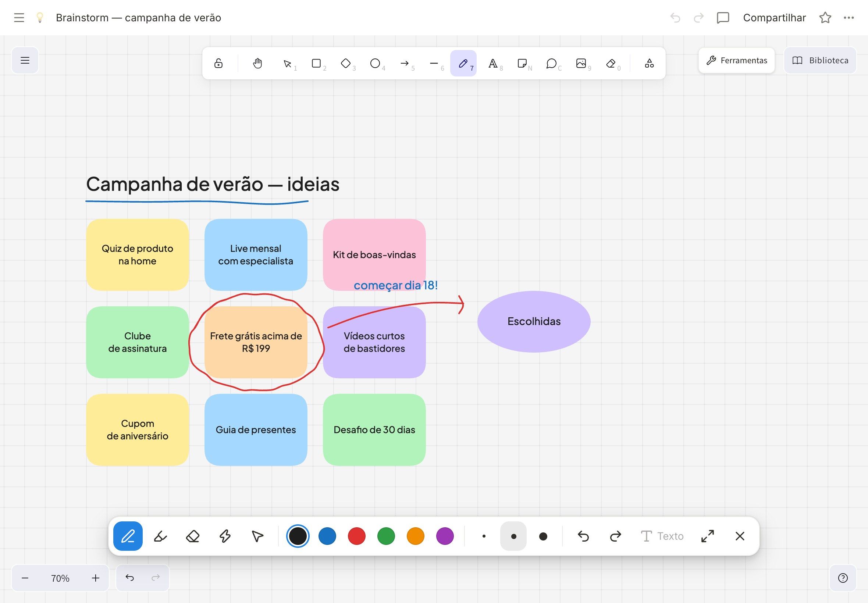Select the diamond shape tool
This screenshot has height=603, width=868.
click(x=346, y=63)
